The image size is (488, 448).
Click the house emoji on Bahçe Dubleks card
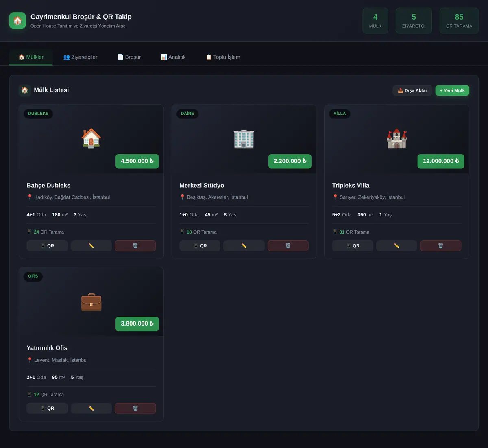tap(91, 138)
